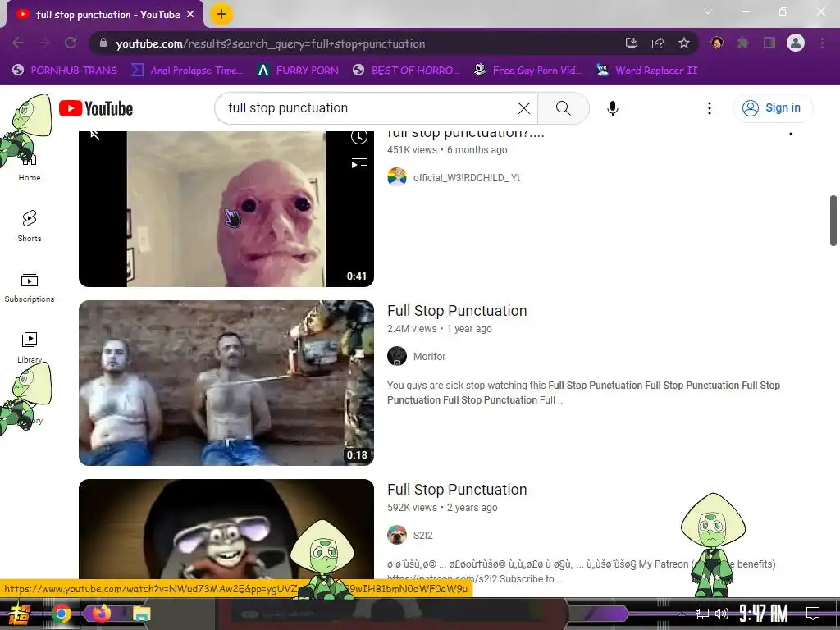The height and width of the screenshot is (630, 840).
Task: Click Morifor channel avatar
Action: (397, 356)
